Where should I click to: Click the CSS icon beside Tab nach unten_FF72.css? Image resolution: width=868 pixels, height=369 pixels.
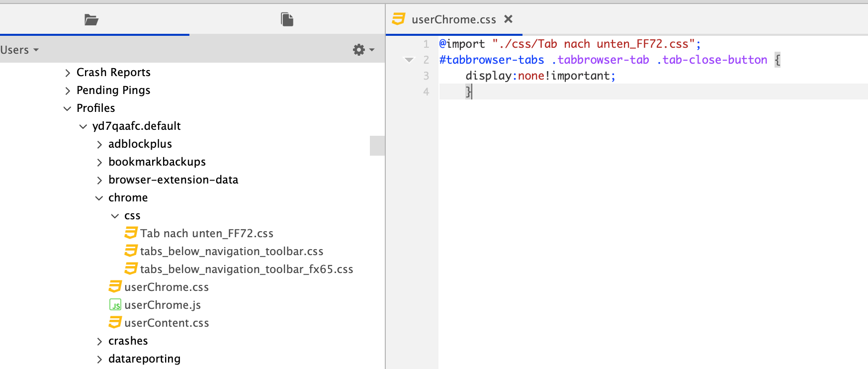coord(131,233)
